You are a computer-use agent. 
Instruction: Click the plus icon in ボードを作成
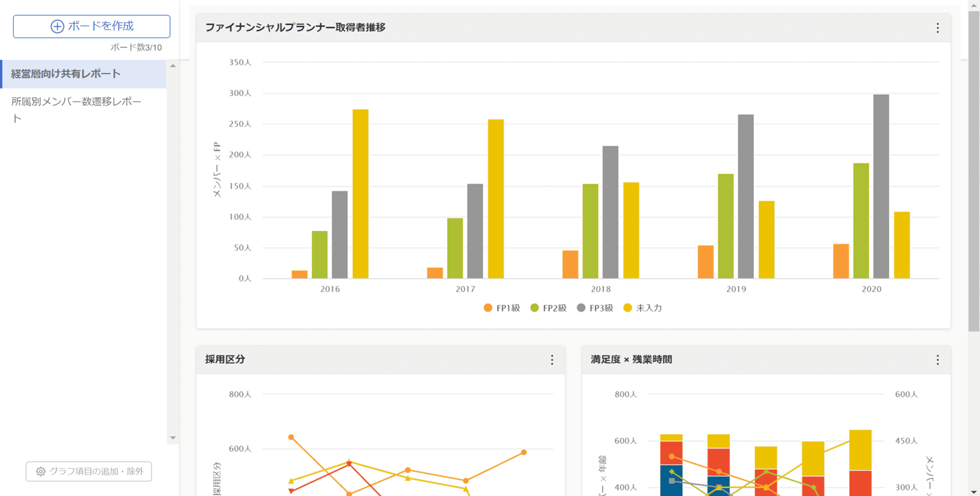57,26
